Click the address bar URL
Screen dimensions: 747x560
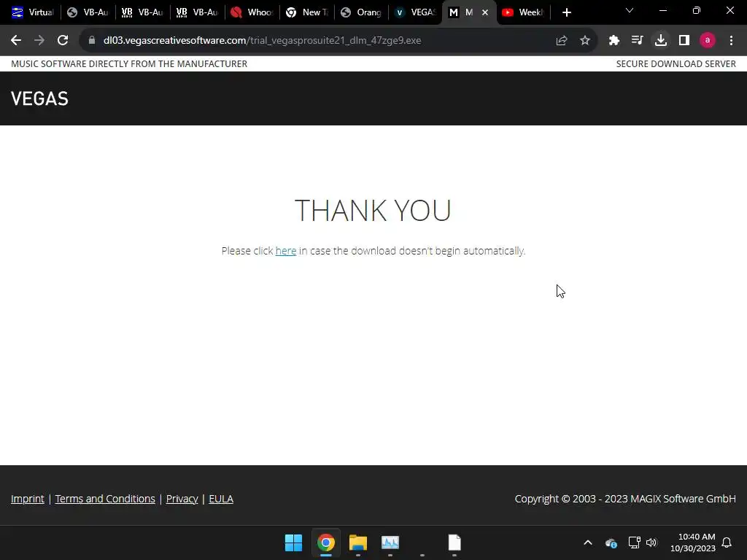pos(262,41)
